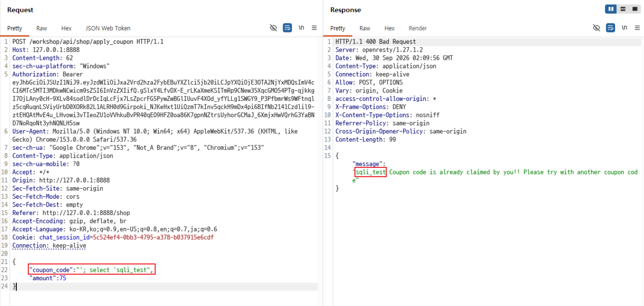Click the Date response header line
The width and height of the screenshot is (644, 306).
394,58
